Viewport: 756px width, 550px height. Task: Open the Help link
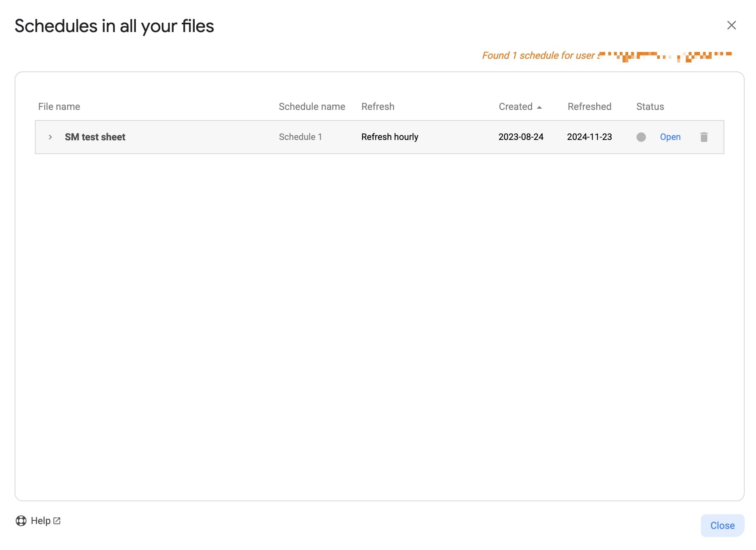click(41, 521)
